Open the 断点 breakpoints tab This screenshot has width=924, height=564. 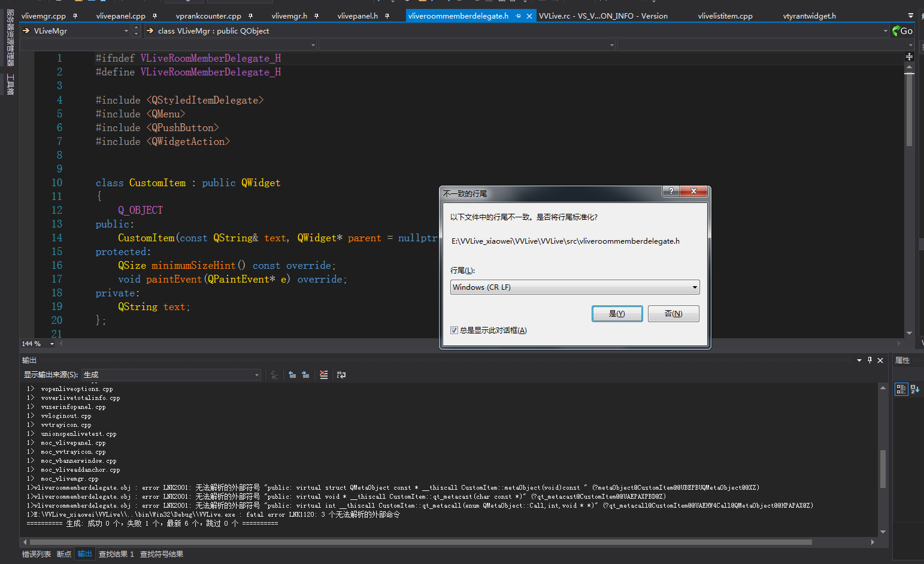pyautogui.click(x=64, y=554)
